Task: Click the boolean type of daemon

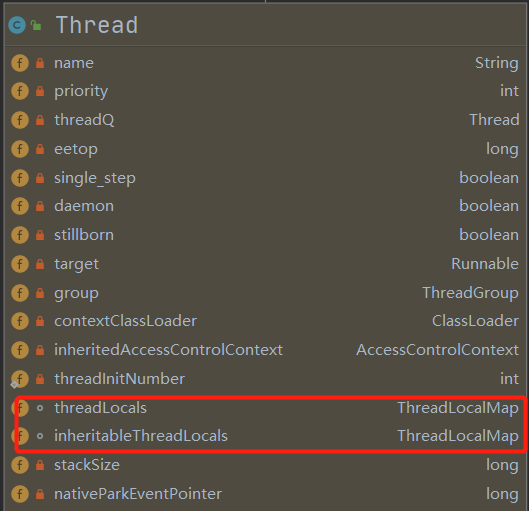Action: (489, 206)
